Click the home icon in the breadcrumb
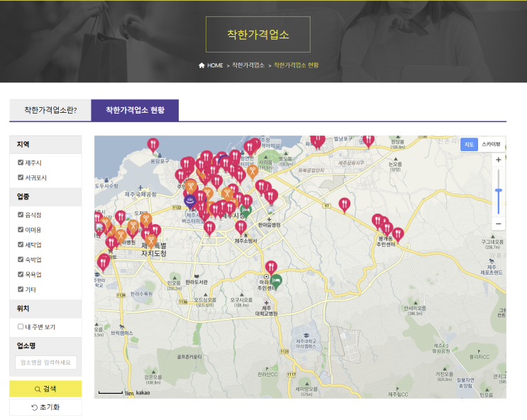Viewport: 527px width, 420px height. pos(201,65)
